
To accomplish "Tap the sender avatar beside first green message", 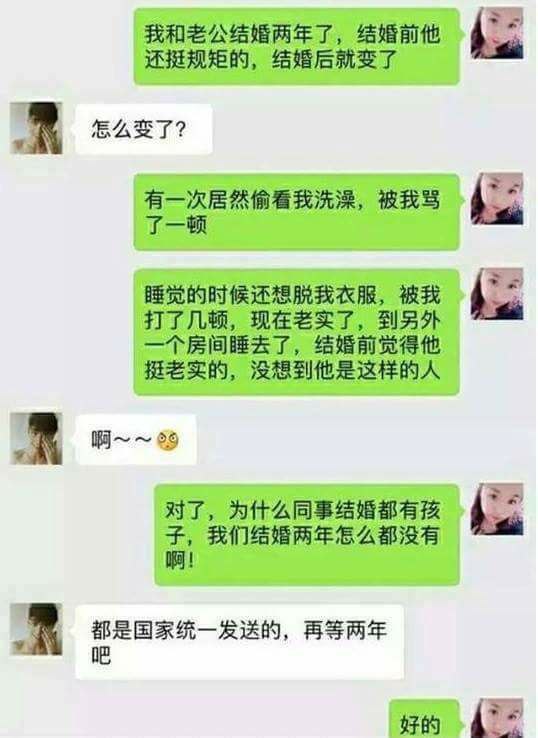I will coord(497,33).
